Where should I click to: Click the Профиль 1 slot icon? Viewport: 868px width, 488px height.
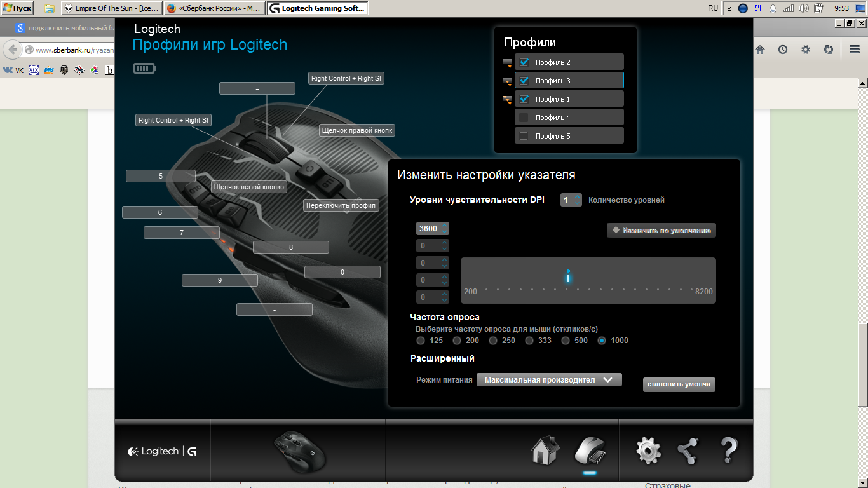tap(507, 99)
